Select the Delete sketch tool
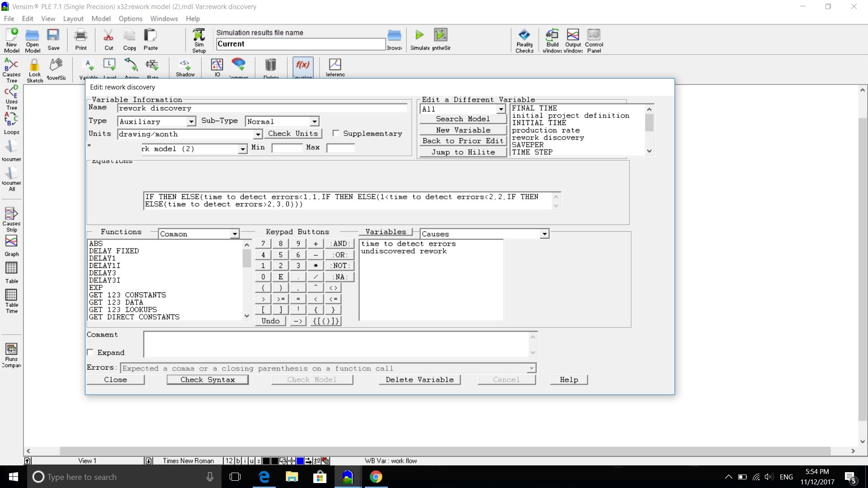Screen dimensions: 868x488 pyautogui.click(x=271, y=68)
